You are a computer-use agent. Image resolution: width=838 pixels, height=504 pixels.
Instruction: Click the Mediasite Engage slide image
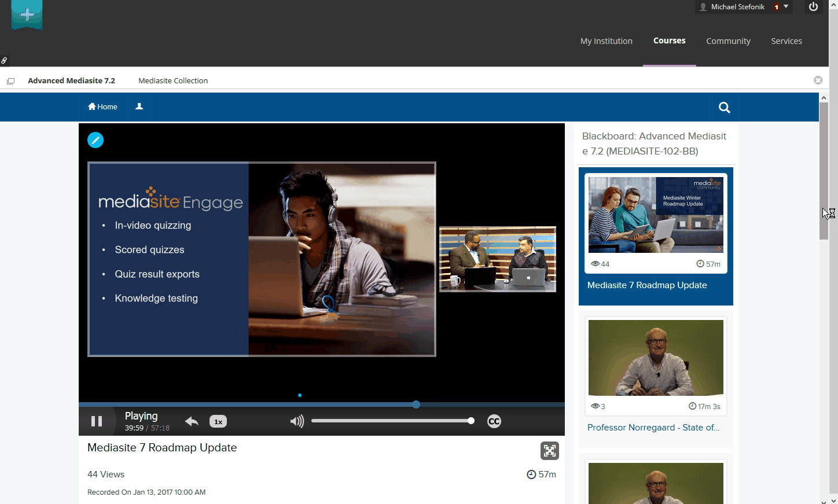[x=262, y=259]
